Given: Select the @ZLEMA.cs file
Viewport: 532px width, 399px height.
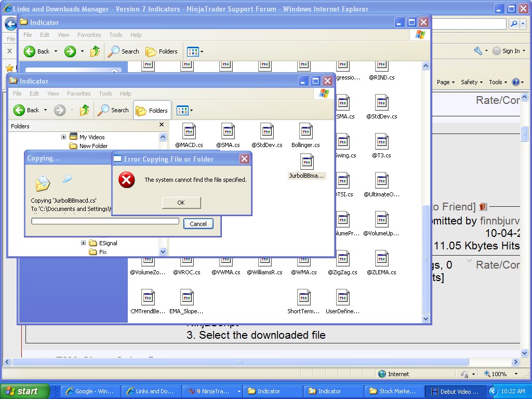Looking at the screenshot, I should [x=382, y=263].
